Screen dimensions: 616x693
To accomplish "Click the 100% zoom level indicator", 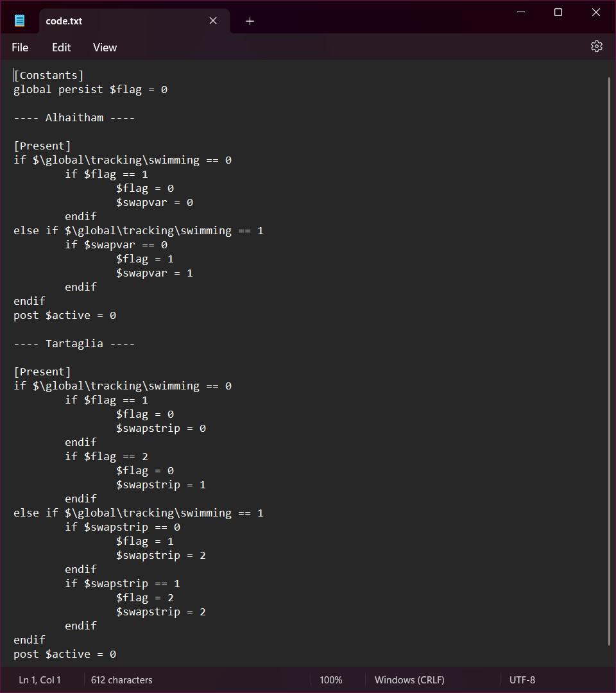I will (x=330, y=680).
